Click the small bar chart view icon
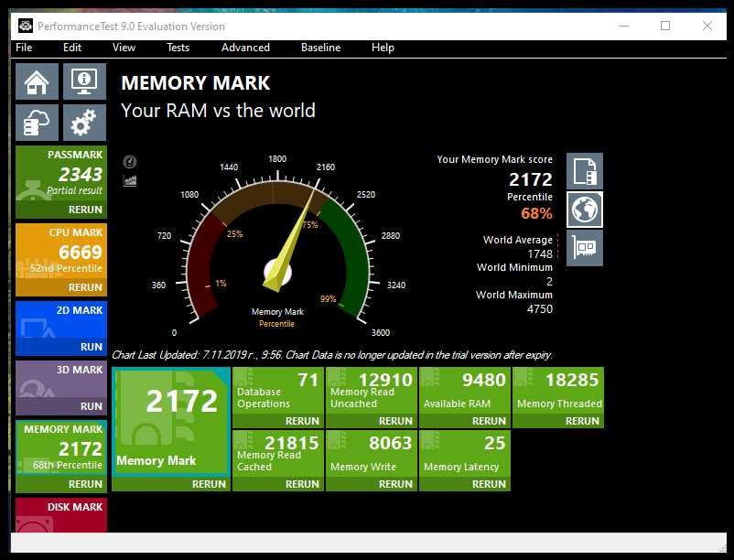 coord(130,180)
